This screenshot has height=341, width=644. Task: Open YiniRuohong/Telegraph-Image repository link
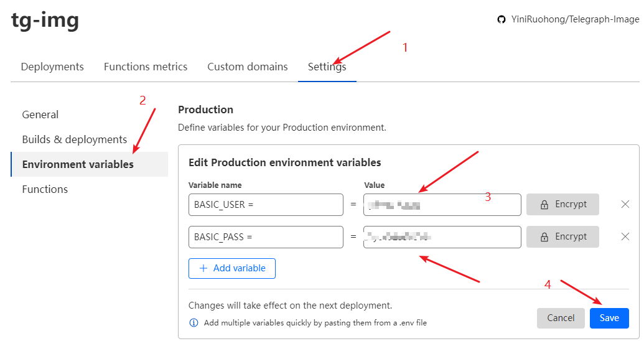coord(575,19)
